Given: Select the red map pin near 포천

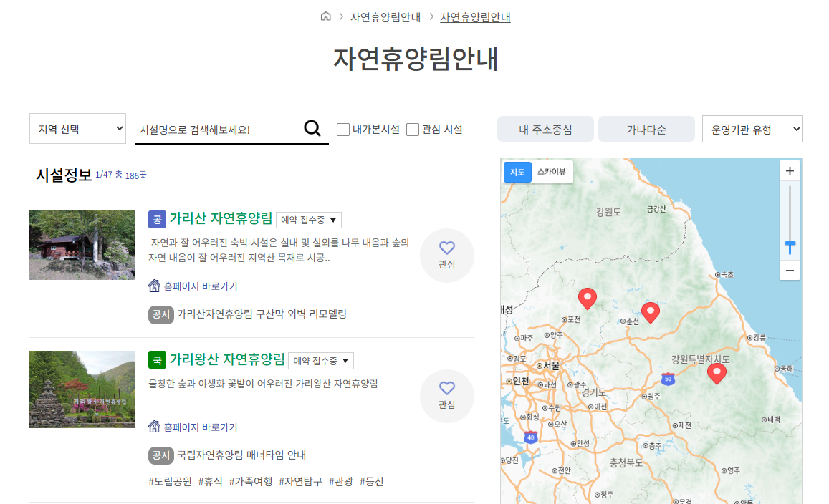Looking at the screenshot, I should [x=588, y=299].
